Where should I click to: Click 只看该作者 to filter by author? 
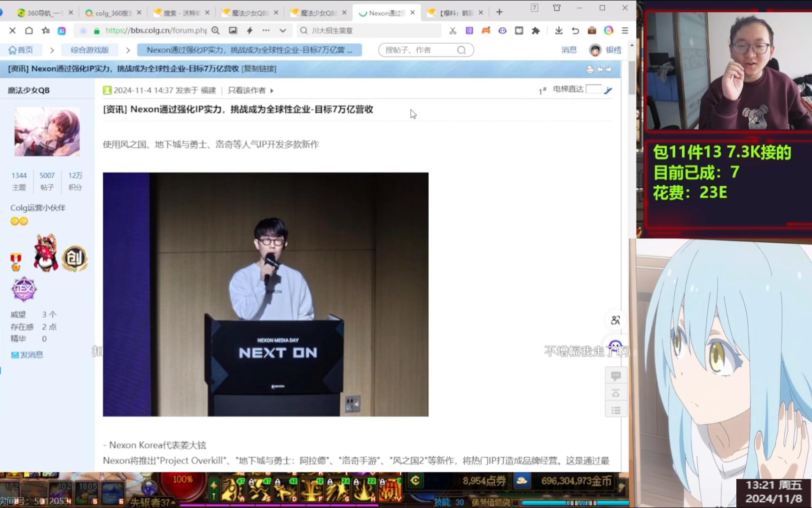point(247,90)
